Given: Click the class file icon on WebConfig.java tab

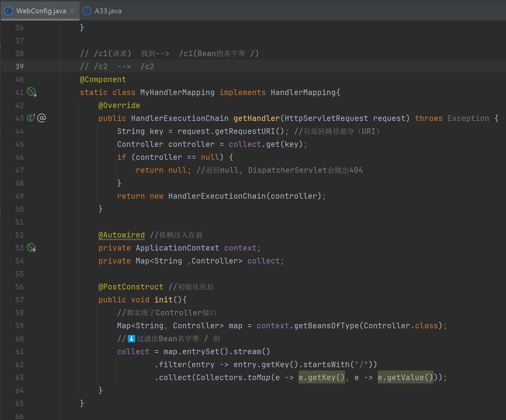Looking at the screenshot, I should pyautogui.click(x=8, y=11).
